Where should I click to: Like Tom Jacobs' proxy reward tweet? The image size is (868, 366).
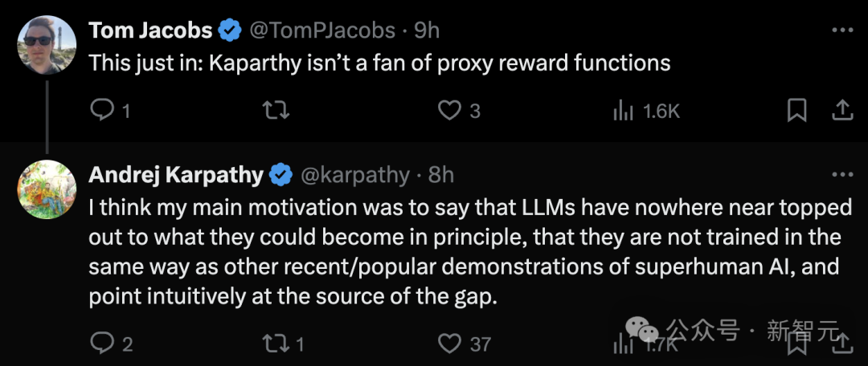point(448,111)
